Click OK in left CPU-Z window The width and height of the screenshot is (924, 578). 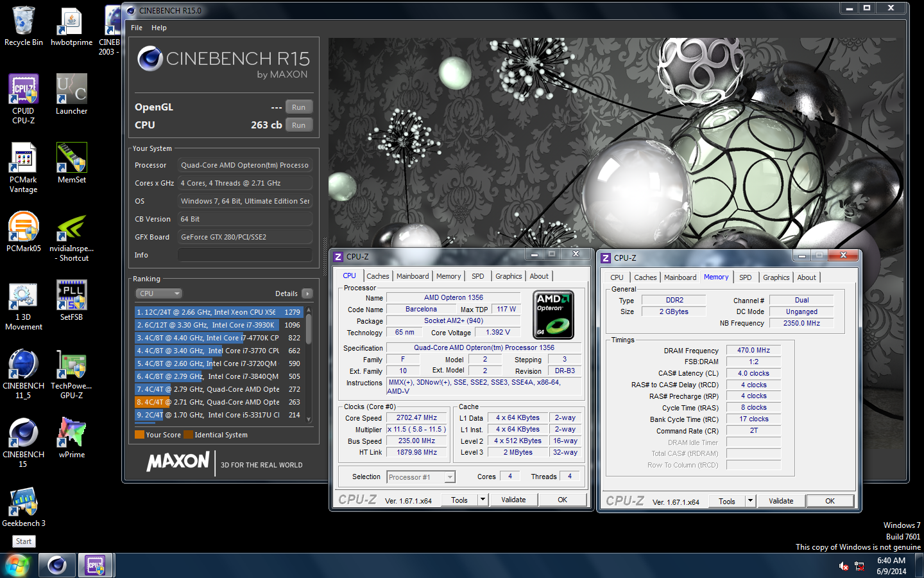click(x=563, y=500)
